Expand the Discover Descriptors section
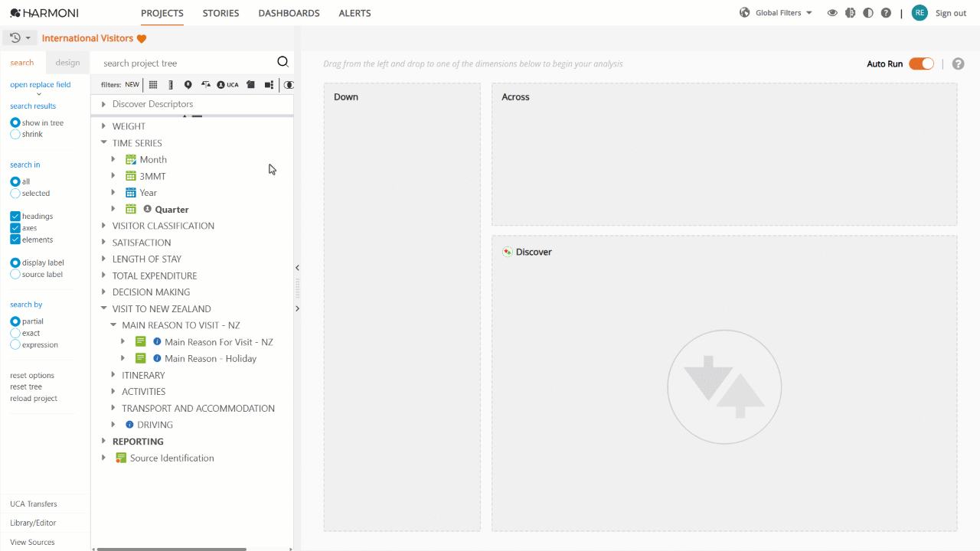This screenshot has height=551, width=980. coord(104,104)
